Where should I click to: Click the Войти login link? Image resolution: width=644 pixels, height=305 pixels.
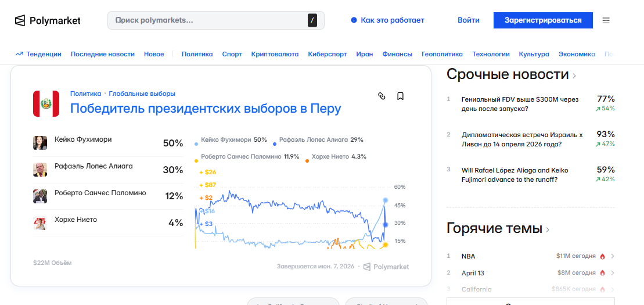click(468, 20)
